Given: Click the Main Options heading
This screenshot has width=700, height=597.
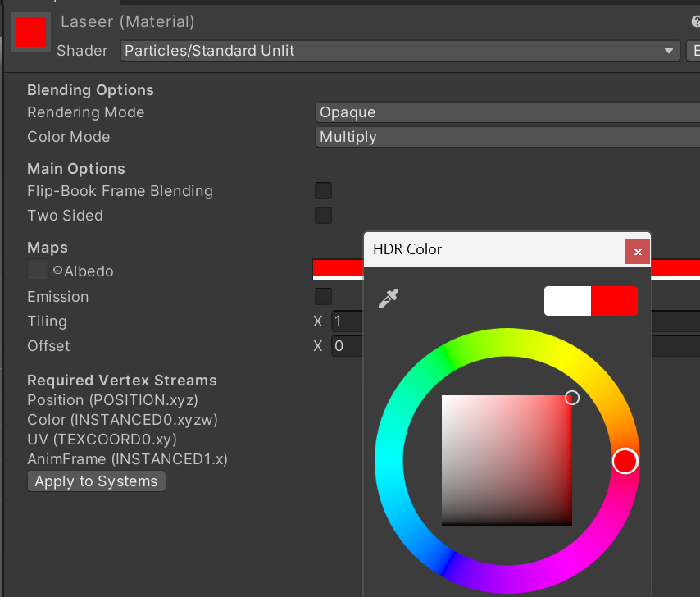Looking at the screenshot, I should [x=76, y=169].
